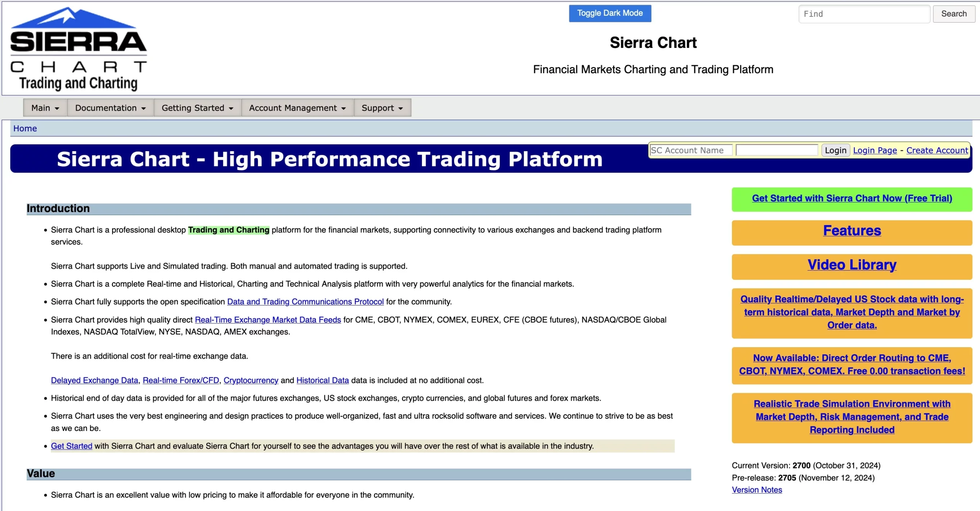Follow the Create Account link

(937, 150)
